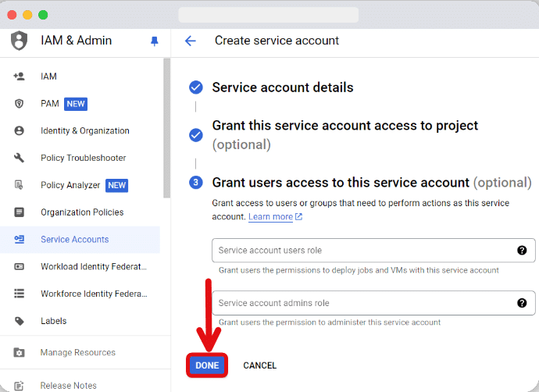Image resolution: width=539 pixels, height=392 pixels.
Task: Click the Service account details checkmark step
Action: click(195, 87)
